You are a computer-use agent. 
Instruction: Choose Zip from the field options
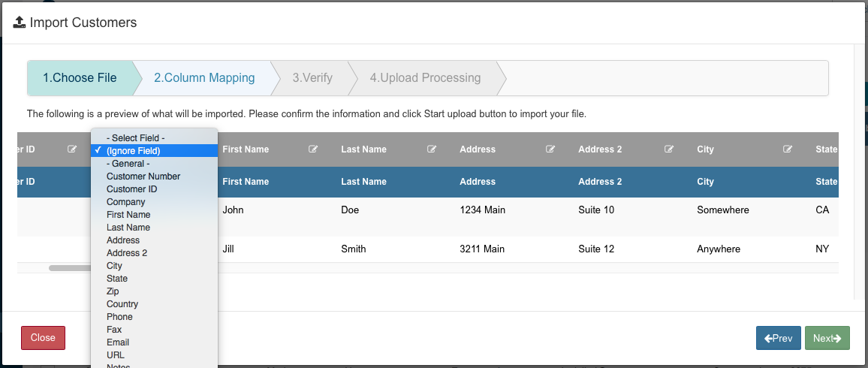(113, 291)
